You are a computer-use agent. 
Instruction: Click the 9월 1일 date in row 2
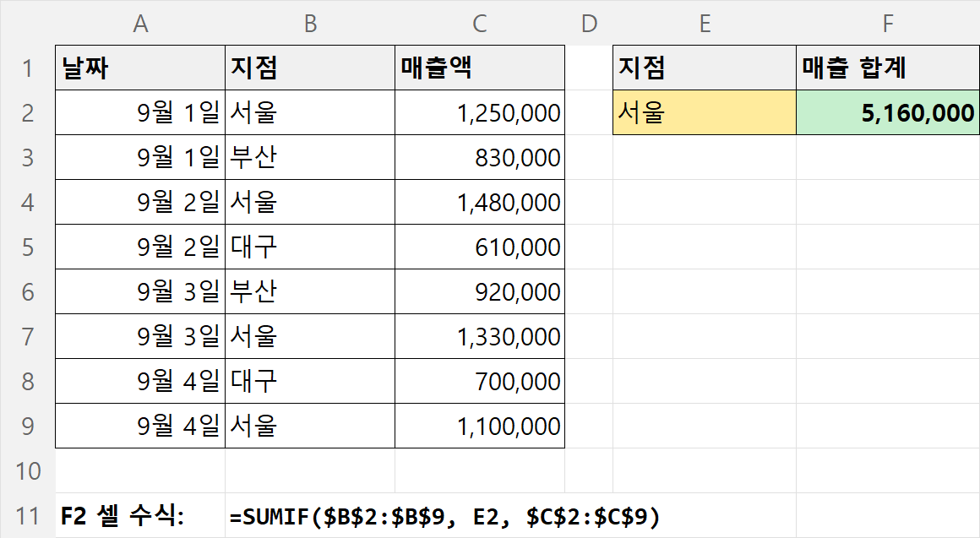(x=140, y=112)
